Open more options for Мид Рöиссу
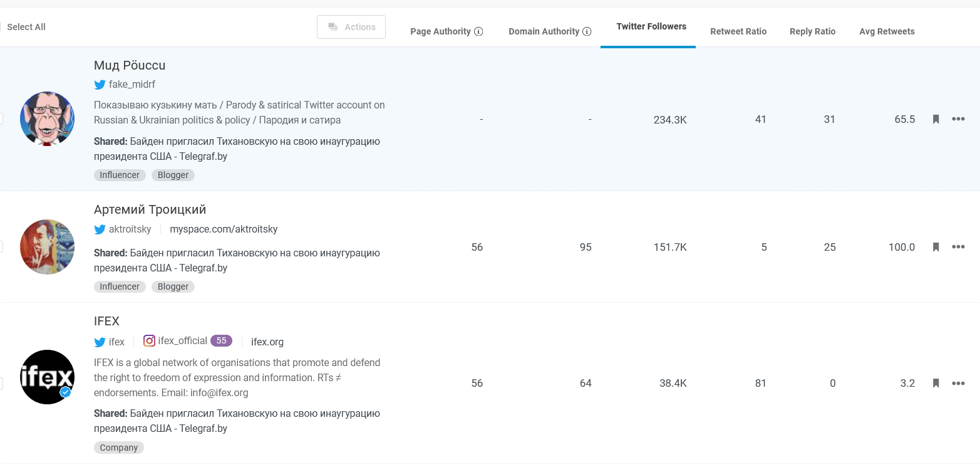 958,119
